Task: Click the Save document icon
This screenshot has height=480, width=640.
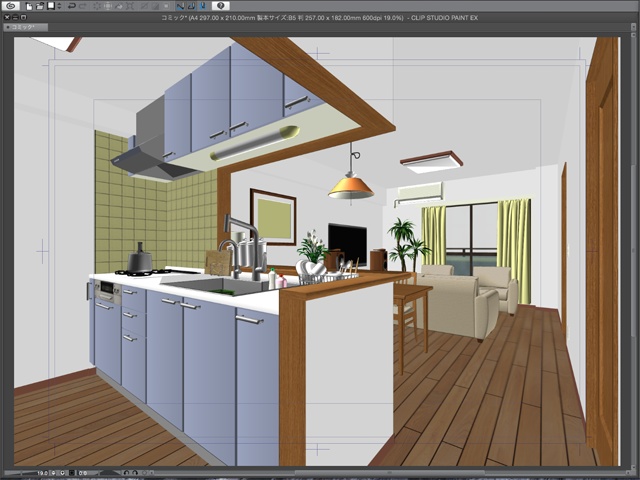Action: pyautogui.click(x=51, y=6)
